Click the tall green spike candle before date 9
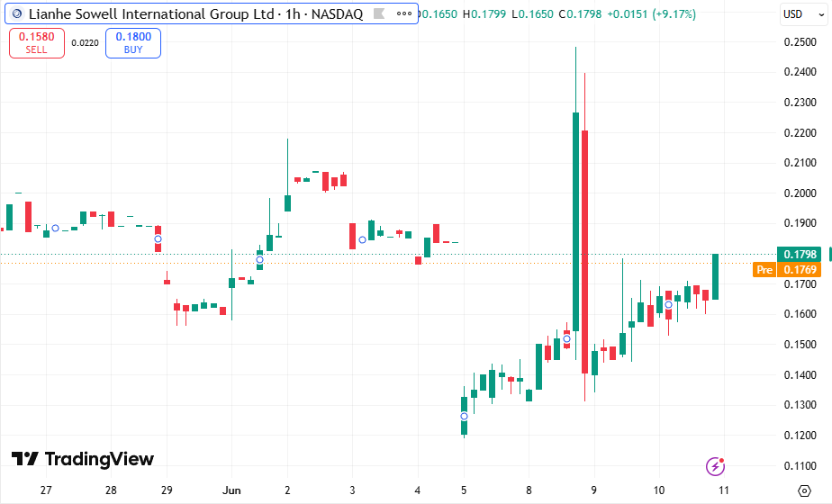Screen dimensions: 832x504 pyautogui.click(x=575, y=221)
